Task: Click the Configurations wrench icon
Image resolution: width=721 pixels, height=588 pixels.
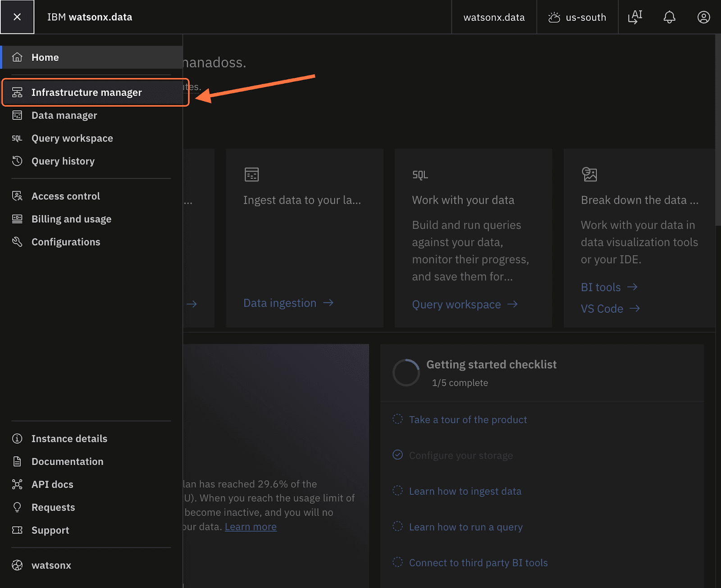Action: 17,242
